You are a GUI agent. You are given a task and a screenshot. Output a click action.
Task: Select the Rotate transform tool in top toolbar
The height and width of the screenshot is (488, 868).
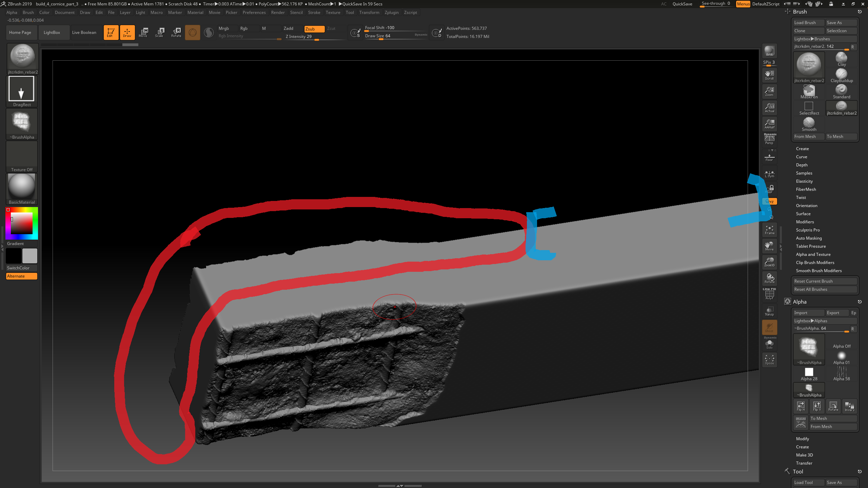coord(176,32)
